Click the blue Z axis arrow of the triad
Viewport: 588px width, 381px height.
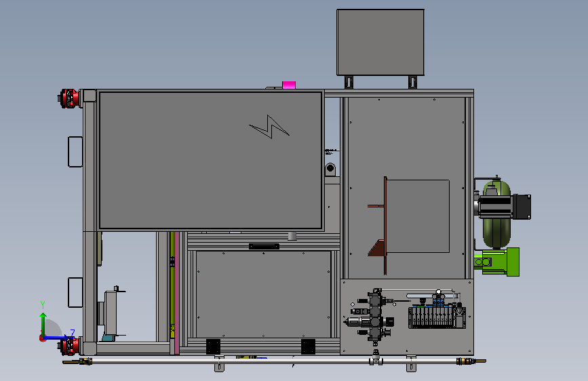(x=56, y=338)
